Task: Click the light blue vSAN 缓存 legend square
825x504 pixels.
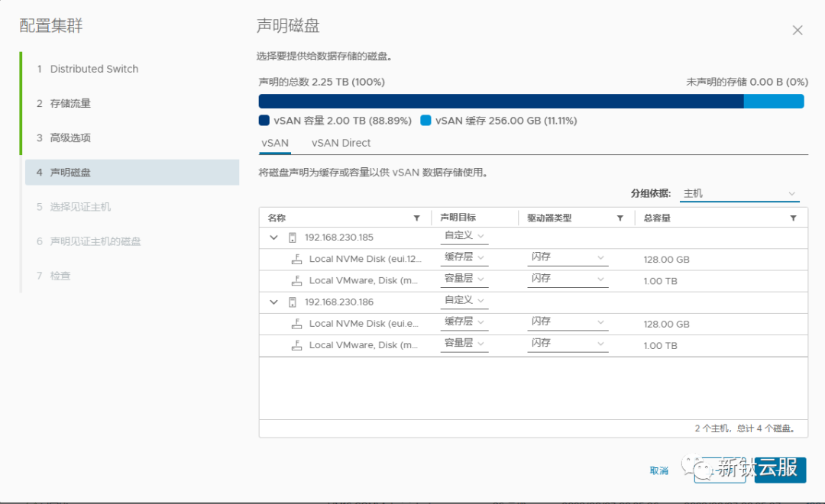Action: [x=425, y=120]
